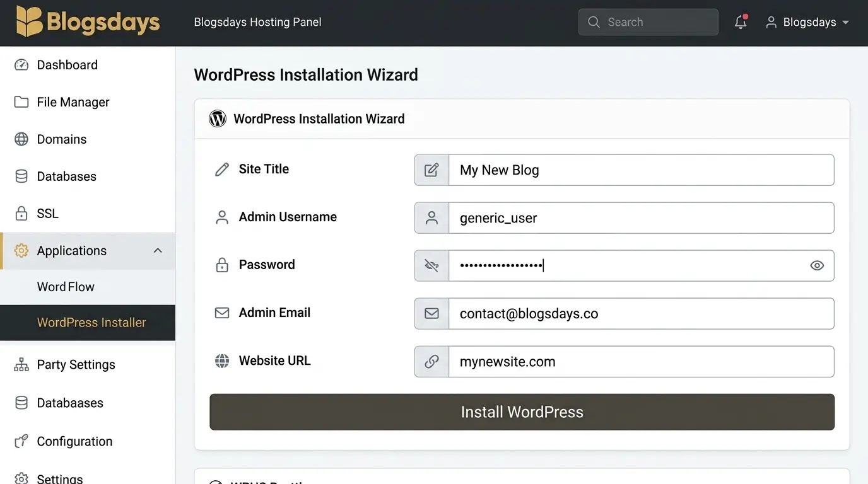
Task: Open Configuration in the sidebar
Action: [88, 442]
